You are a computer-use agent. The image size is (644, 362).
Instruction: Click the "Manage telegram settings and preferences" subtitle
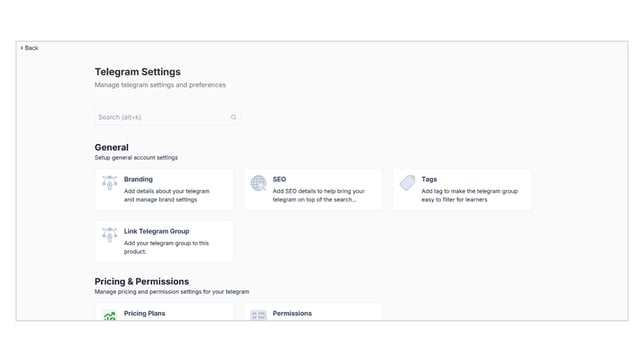pyautogui.click(x=160, y=85)
